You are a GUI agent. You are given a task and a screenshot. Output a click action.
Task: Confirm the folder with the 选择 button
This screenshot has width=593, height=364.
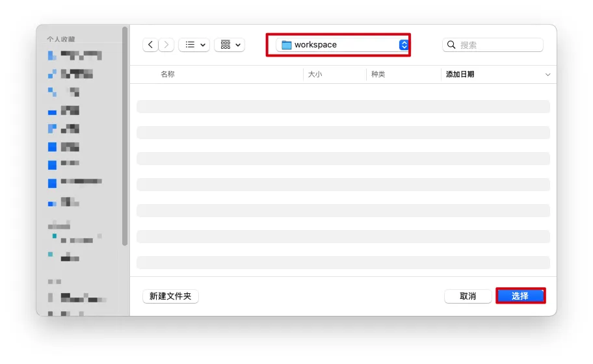(520, 296)
